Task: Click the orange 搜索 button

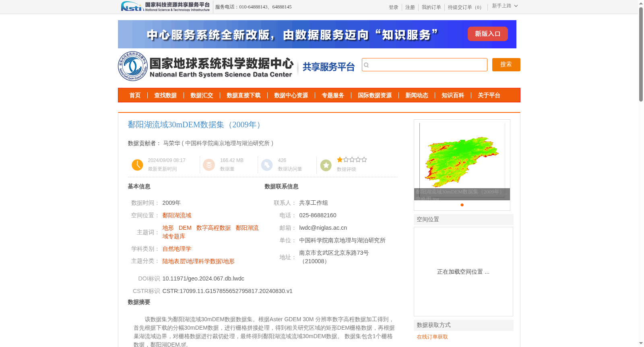Action: (x=506, y=64)
